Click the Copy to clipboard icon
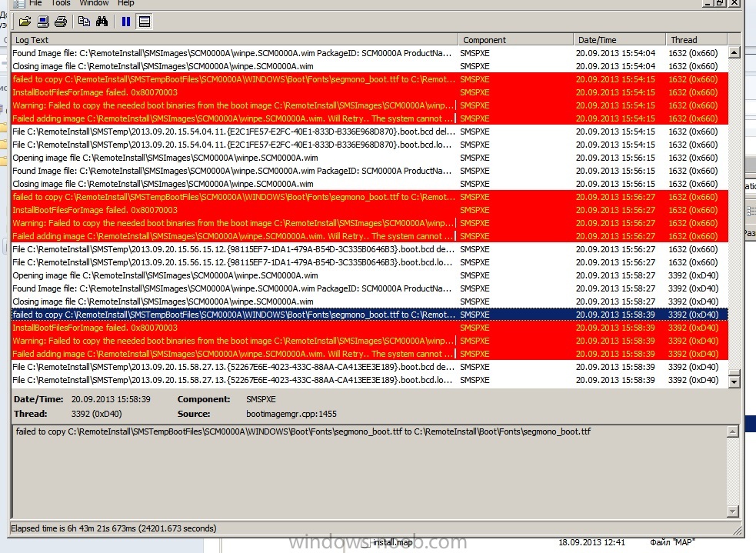The width and height of the screenshot is (756, 553). tap(84, 22)
